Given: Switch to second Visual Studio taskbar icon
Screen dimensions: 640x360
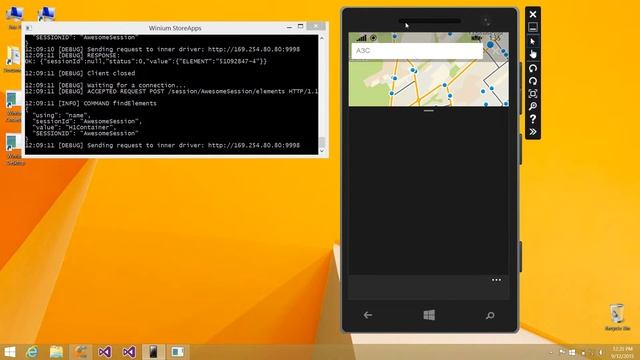Looking at the screenshot, I should [129, 352].
